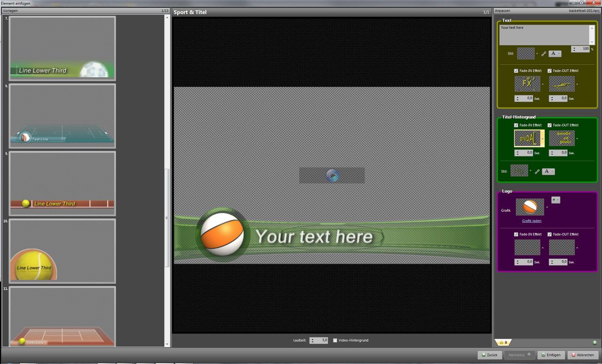Click the Abbrechen button

coord(582,355)
